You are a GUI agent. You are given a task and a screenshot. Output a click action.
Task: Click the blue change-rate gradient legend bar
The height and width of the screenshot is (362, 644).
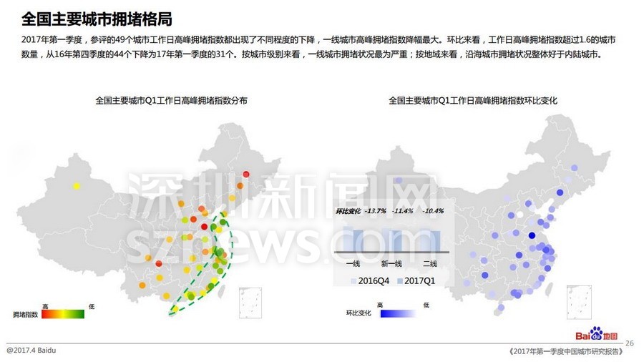pyautogui.click(x=398, y=313)
